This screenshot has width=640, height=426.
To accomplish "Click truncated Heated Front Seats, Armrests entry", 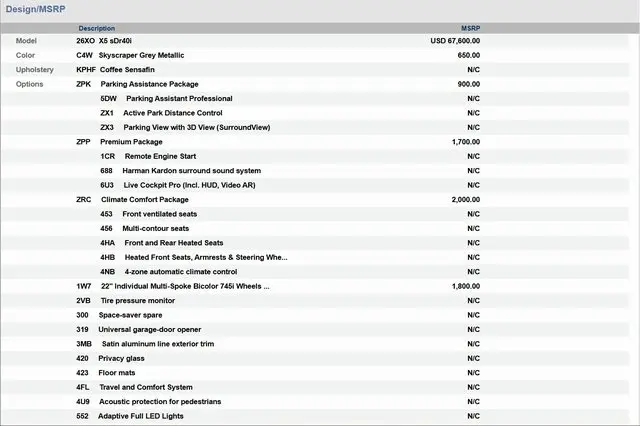I will 205,257.
